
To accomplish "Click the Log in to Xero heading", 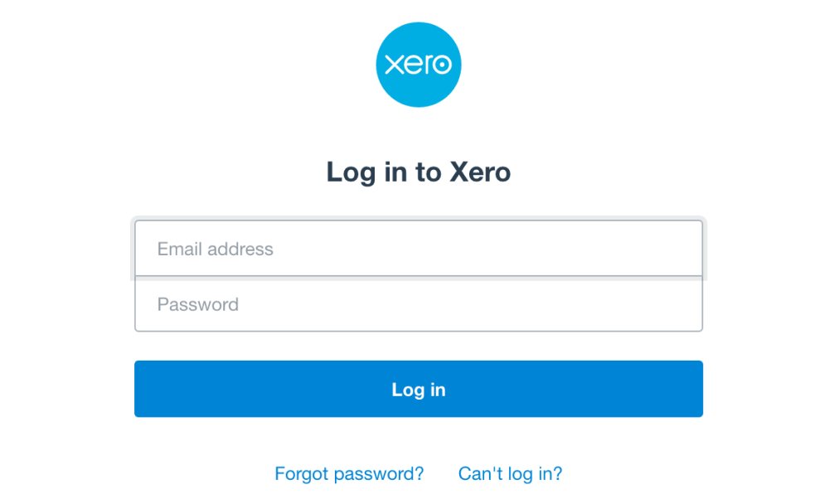I will coord(419,172).
